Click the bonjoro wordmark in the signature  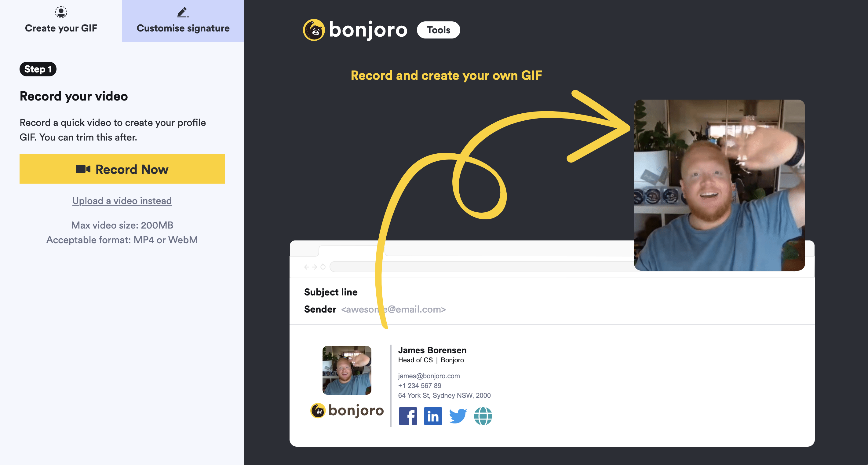(356, 411)
